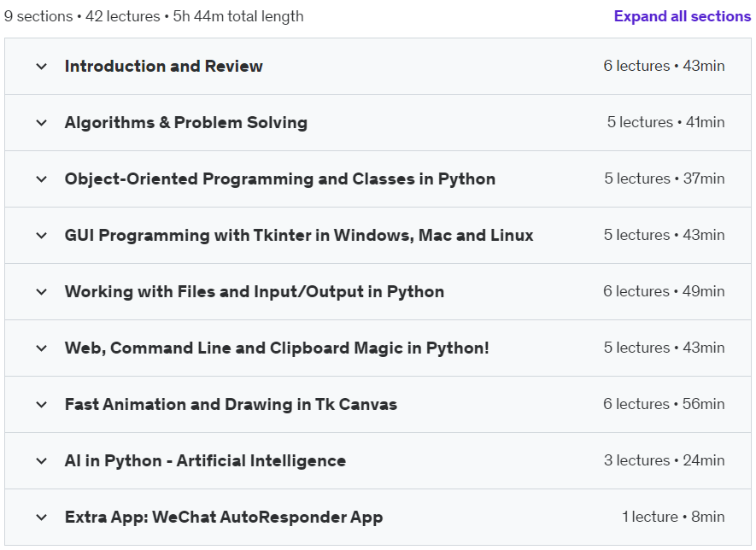Select GUI Programming with Tkinter title
This screenshot has height=550, width=756.
(299, 235)
